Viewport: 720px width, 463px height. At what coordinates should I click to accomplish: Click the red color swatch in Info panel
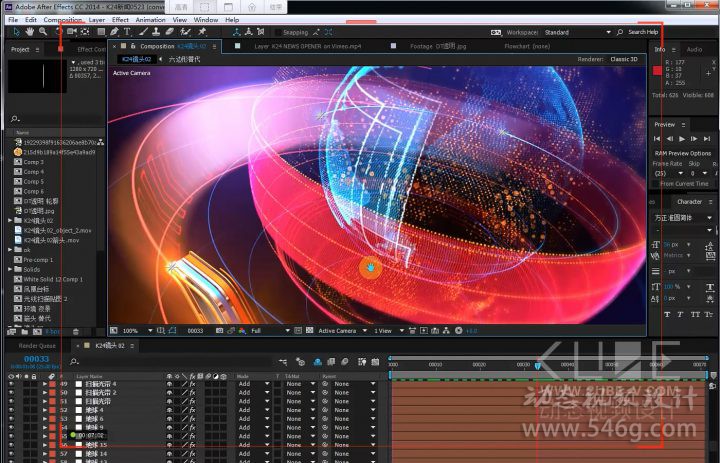(x=657, y=67)
